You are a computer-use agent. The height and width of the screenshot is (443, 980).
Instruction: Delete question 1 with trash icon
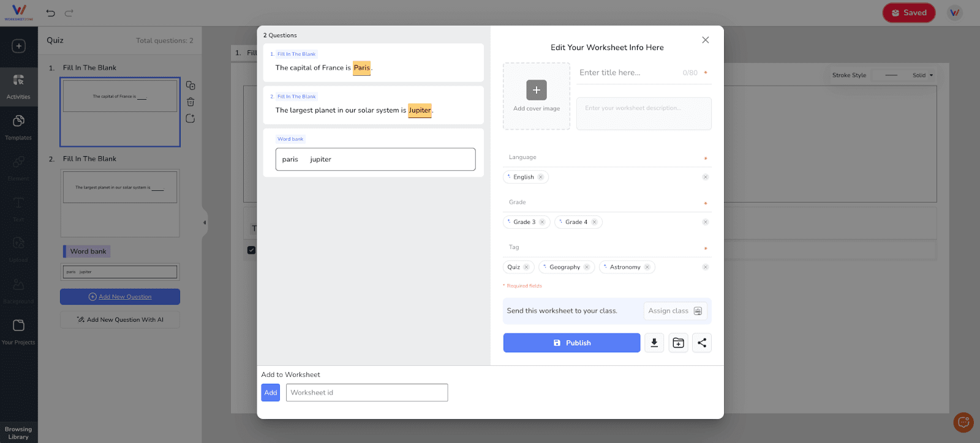point(190,102)
